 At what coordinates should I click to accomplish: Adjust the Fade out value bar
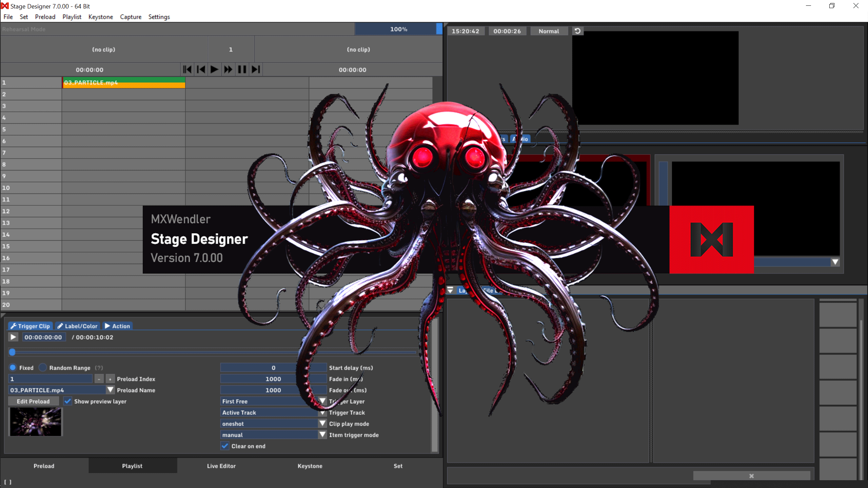pos(273,390)
